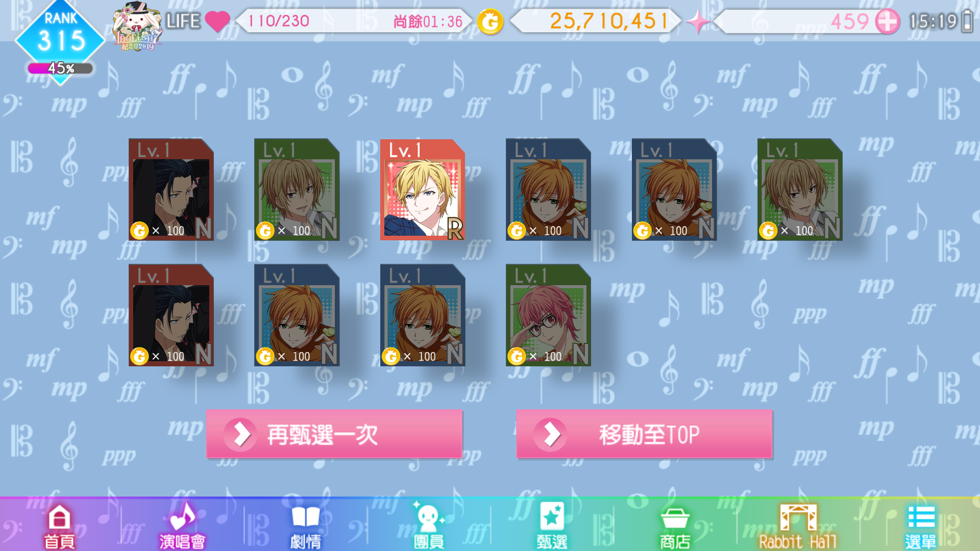This screenshot has width=980, height=551.
Task: Click the 再甄選一次 button
Action: tap(334, 434)
